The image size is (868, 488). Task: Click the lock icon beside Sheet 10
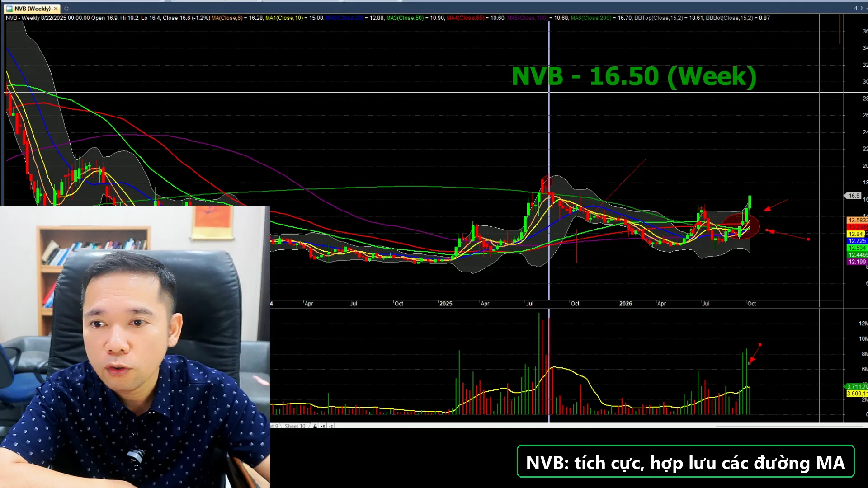(x=315, y=426)
